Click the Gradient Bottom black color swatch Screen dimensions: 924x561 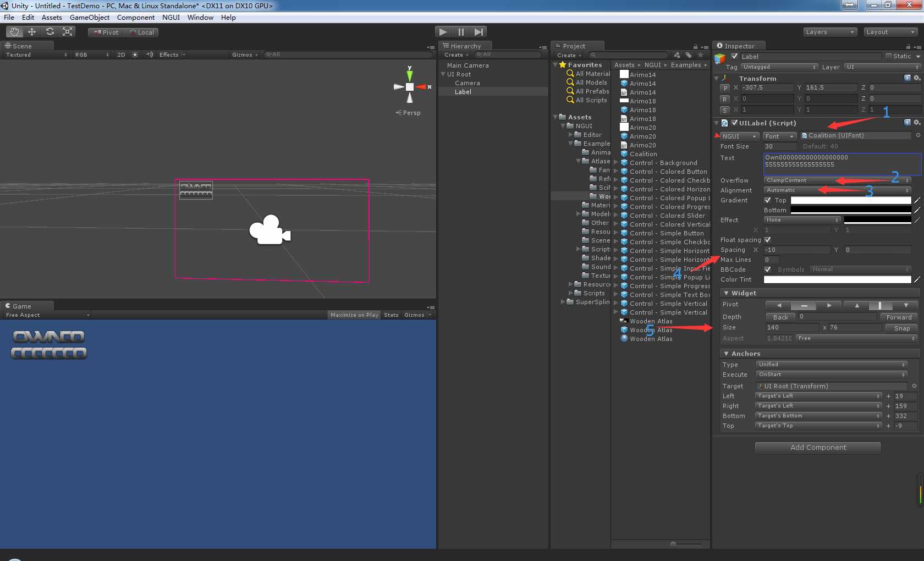(x=851, y=210)
